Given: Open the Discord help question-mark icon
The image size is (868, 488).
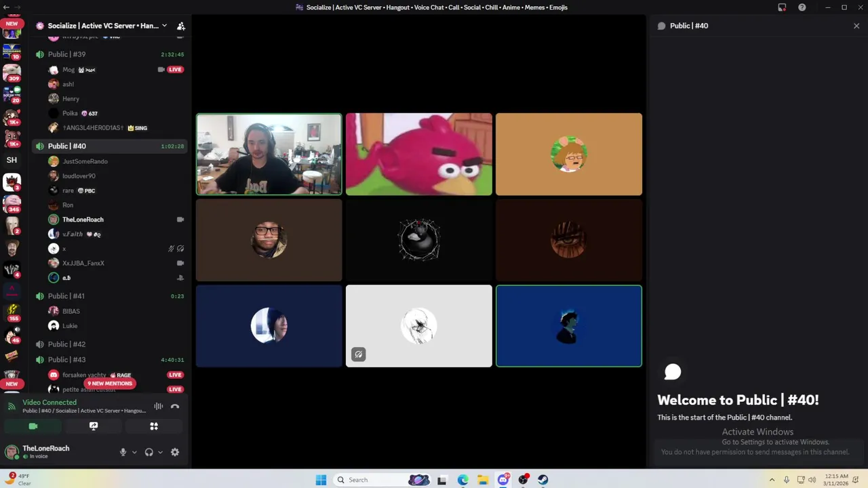Looking at the screenshot, I should pyautogui.click(x=802, y=7).
